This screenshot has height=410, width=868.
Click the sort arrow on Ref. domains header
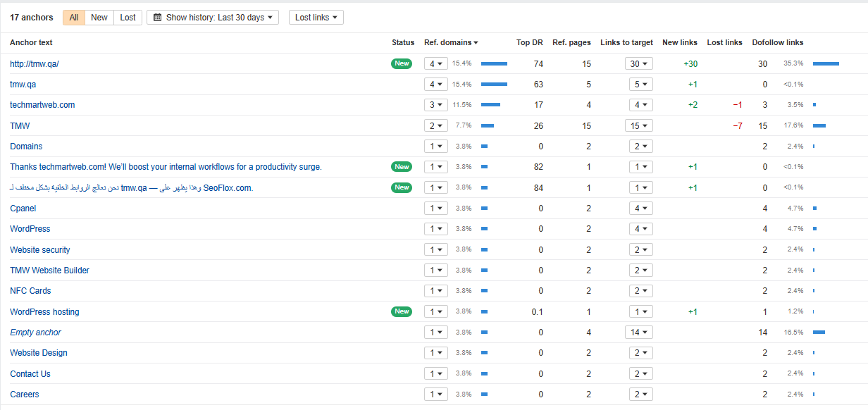pyautogui.click(x=476, y=43)
